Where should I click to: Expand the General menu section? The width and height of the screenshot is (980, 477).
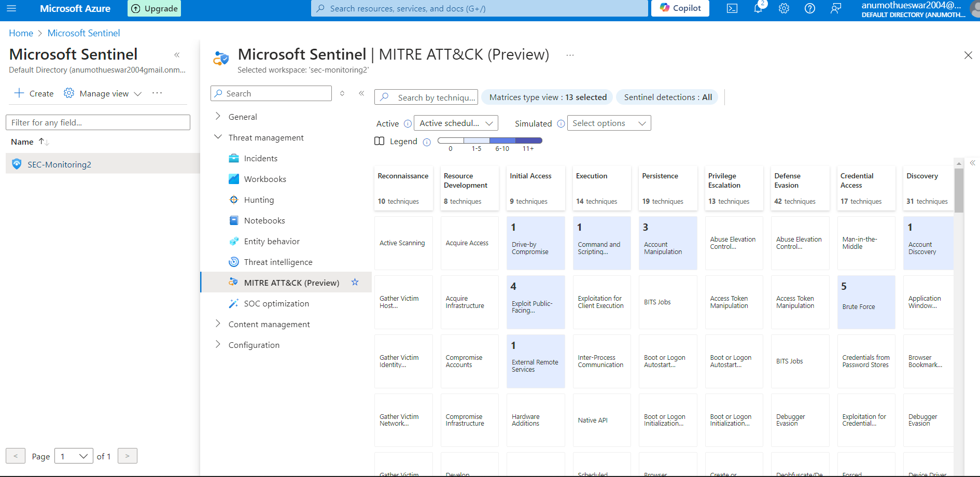click(218, 116)
